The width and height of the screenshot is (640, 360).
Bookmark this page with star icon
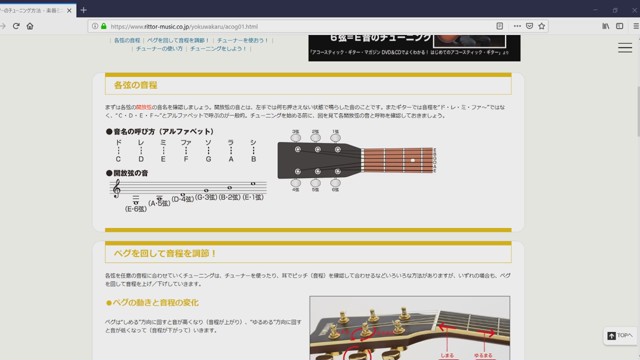pos(542,26)
